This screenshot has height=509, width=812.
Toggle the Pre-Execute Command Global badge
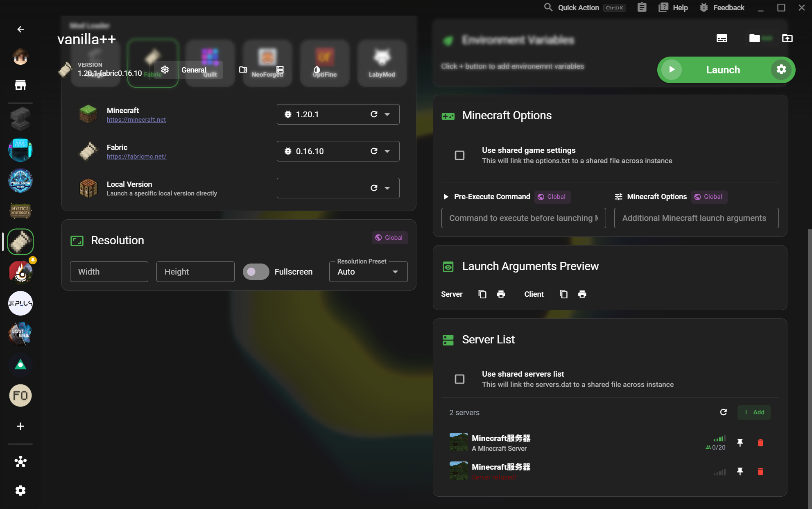[552, 197]
